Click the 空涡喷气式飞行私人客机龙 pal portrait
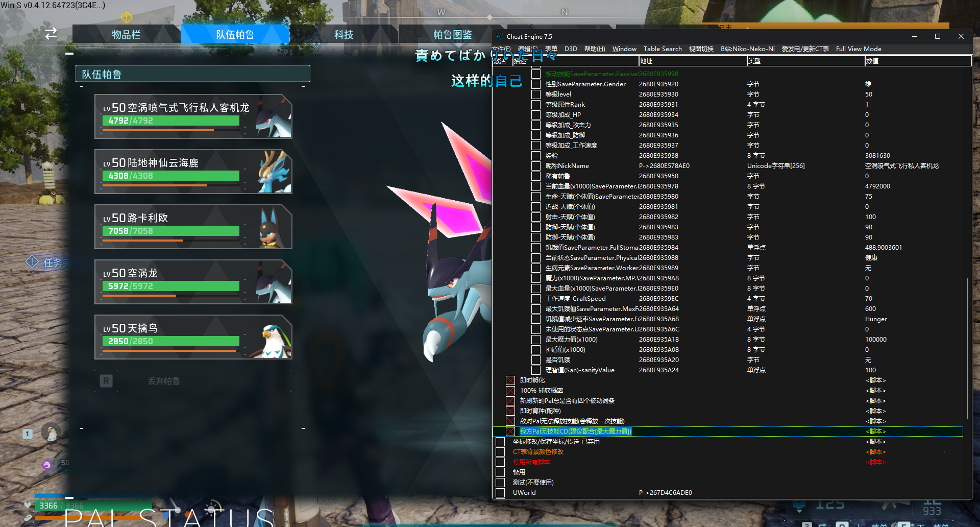The image size is (980, 527). click(274, 117)
